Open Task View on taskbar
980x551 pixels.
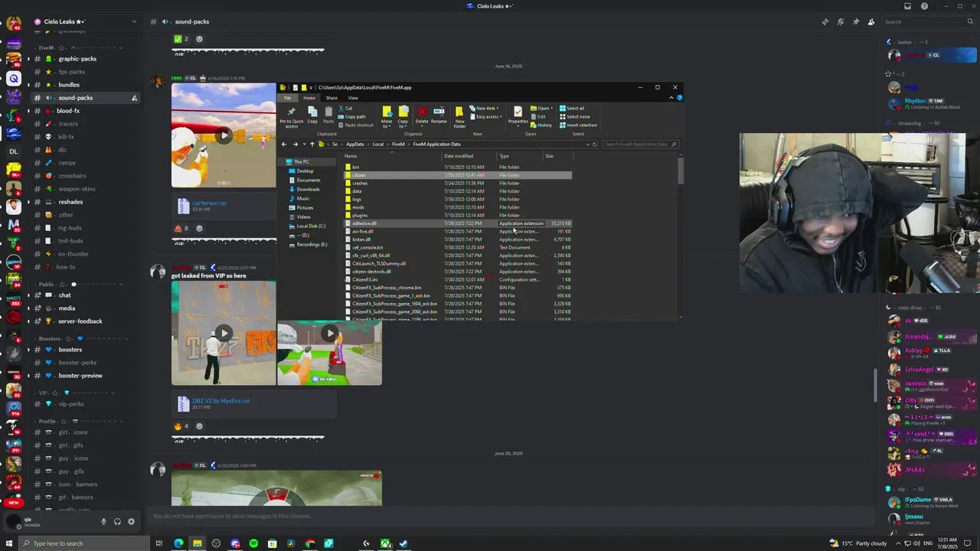[x=159, y=543]
